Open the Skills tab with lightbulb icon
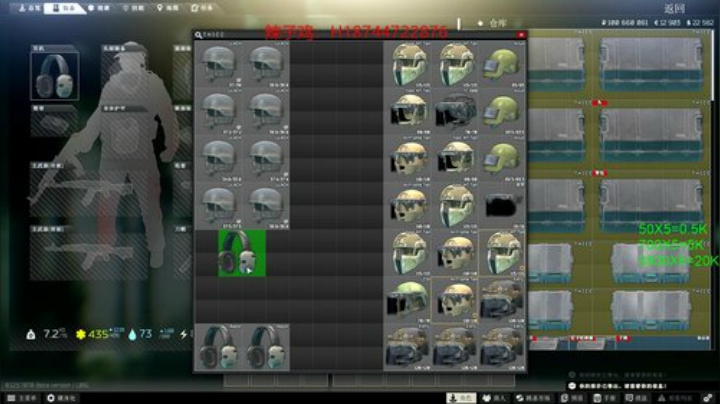The width and height of the screenshot is (720, 404). point(134,8)
